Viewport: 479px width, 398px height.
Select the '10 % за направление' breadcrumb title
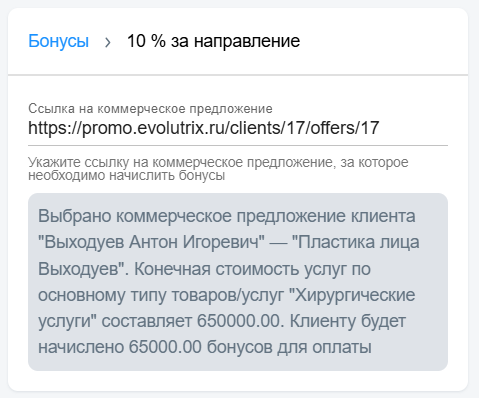pyautogui.click(x=213, y=41)
